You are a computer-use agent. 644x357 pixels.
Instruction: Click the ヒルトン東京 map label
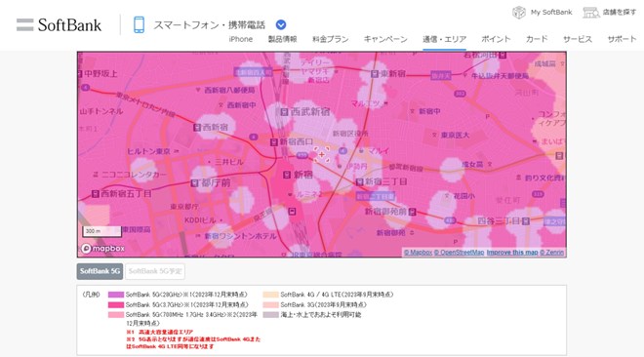click(x=148, y=151)
